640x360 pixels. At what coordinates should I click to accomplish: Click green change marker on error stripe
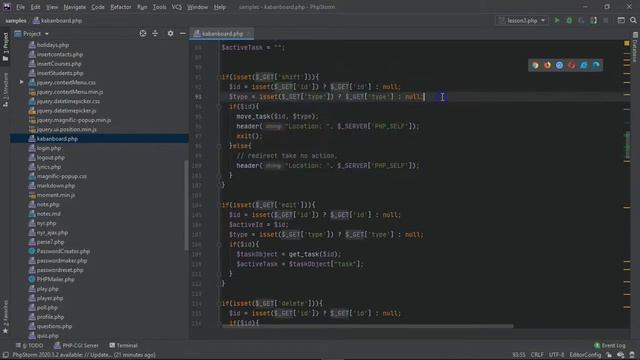[x=627, y=146]
